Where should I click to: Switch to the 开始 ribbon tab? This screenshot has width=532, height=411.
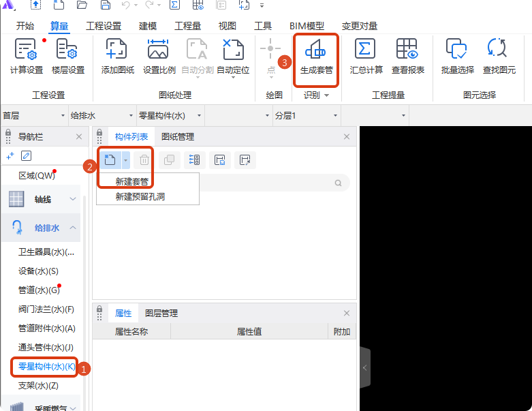click(25, 26)
